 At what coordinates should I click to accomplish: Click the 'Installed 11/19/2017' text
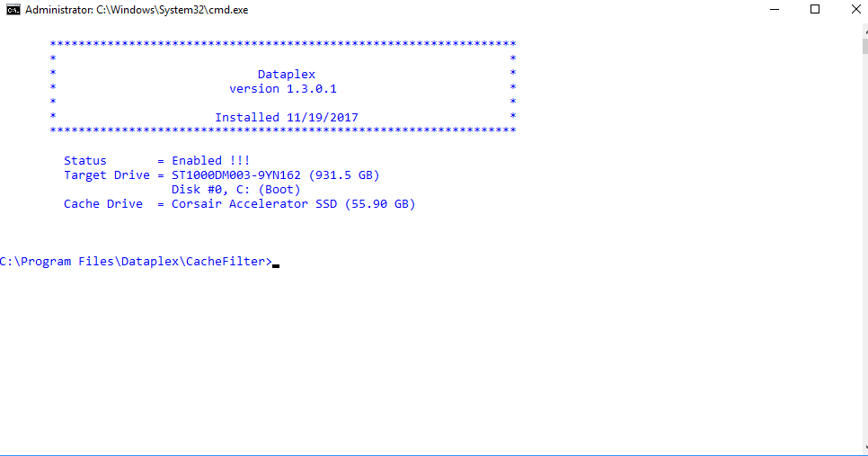pos(287,118)
